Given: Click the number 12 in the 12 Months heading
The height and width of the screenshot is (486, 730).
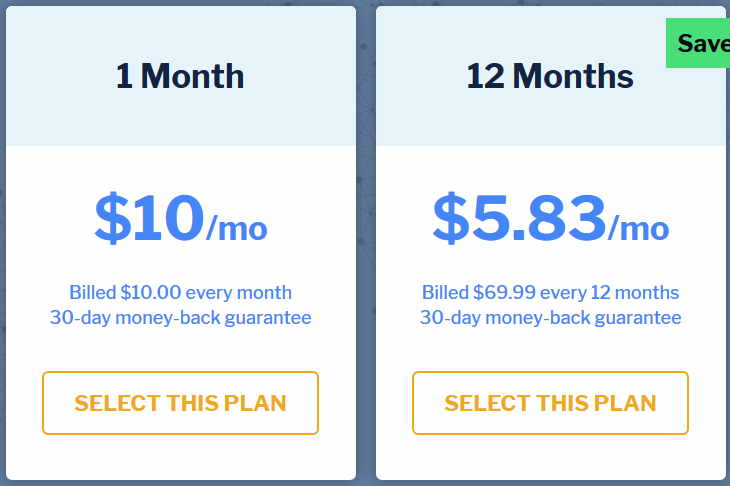Looking at the screenshot, I should click(x=485, y=76).
